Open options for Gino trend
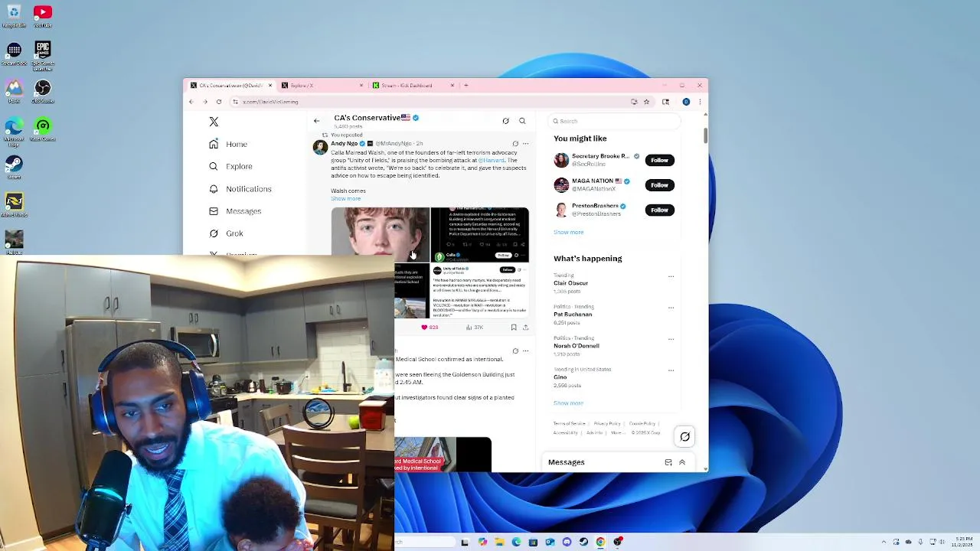This screenshot has height=551, width=980. [x=671, y=370]
